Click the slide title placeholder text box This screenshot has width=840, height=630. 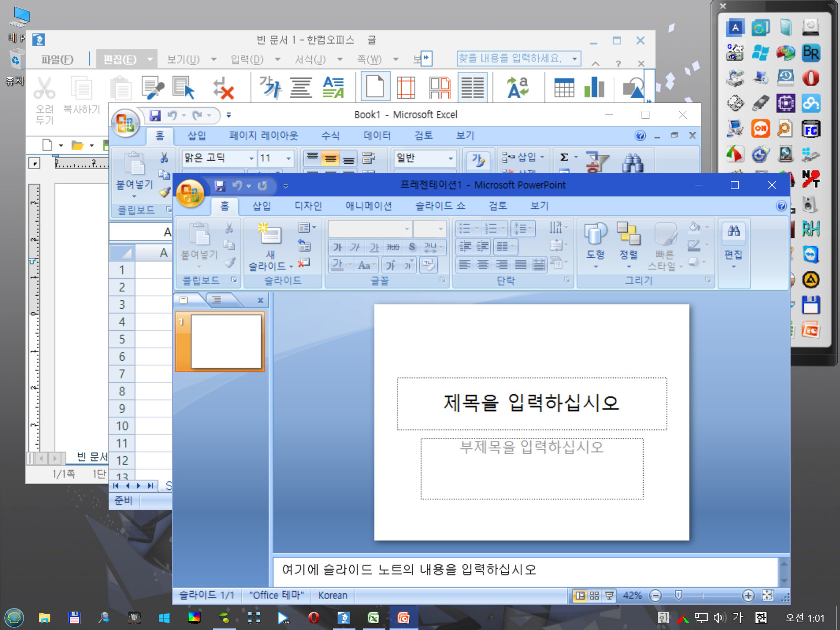[x=532, y=404]
